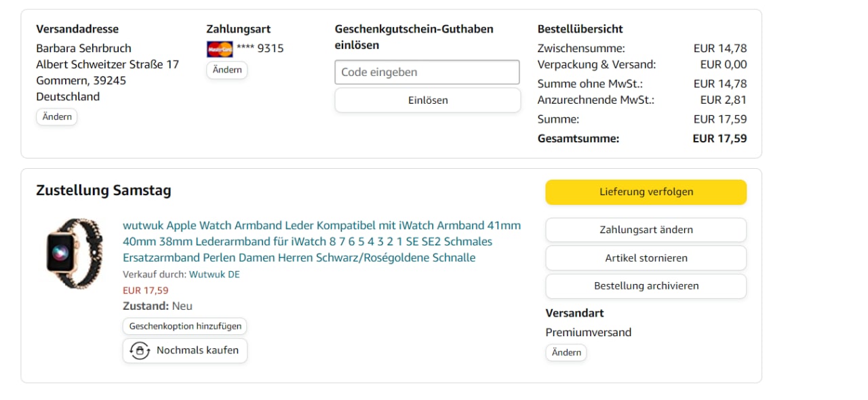The height and width of the screenshot is (400, 868).
Task: Cancel the item with Artikel stornieren
Action: click(646, 258)
